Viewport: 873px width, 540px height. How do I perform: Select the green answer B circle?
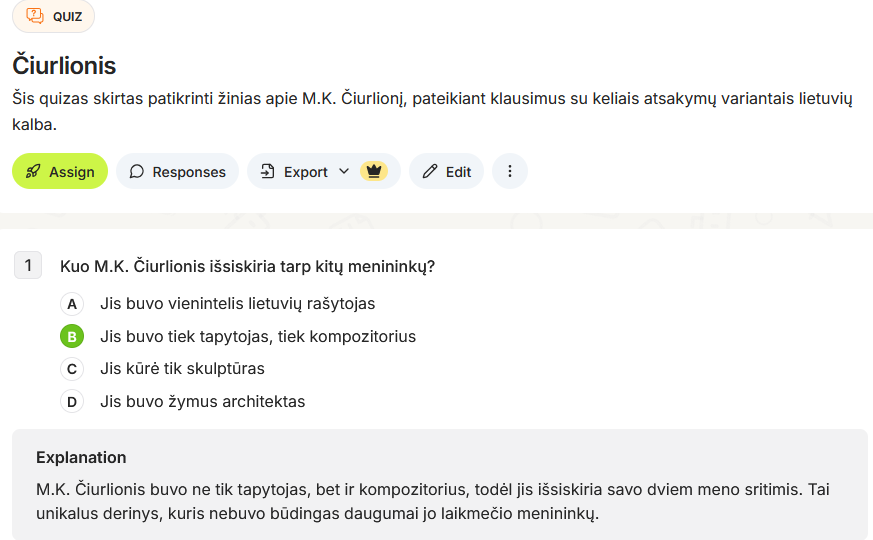tap(72, 336)
